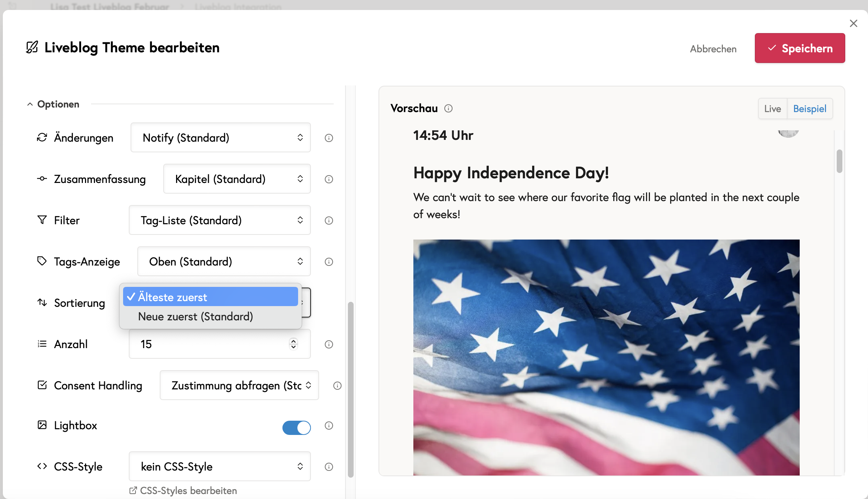Screen dimensions: 868x499
Task: Choose 'Älteste zuerst' in the sort menu
Action: pos(210,297)
